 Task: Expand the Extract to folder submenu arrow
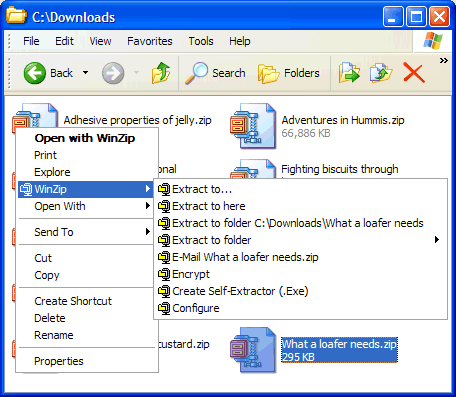(437, 240)
